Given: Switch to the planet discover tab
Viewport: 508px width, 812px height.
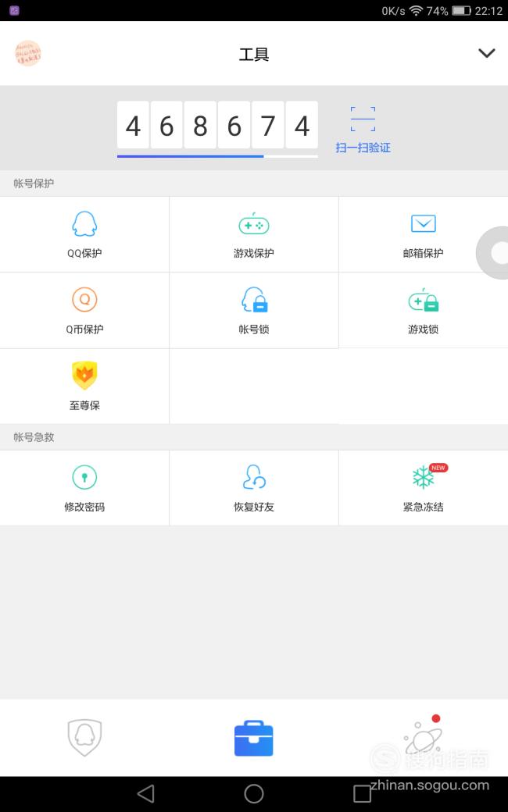Looking at the screenshot, I should point(424,736).
